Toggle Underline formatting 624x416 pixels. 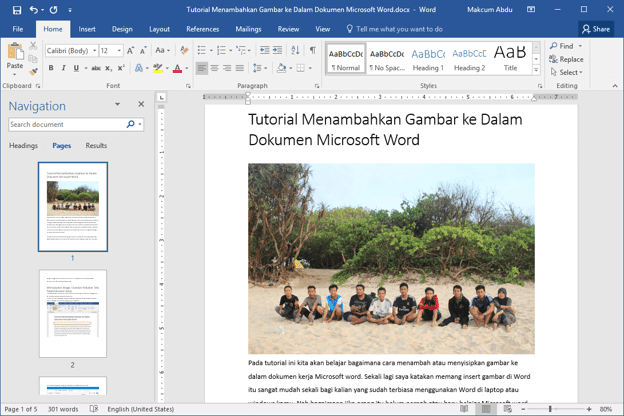(x=76, y=68)
